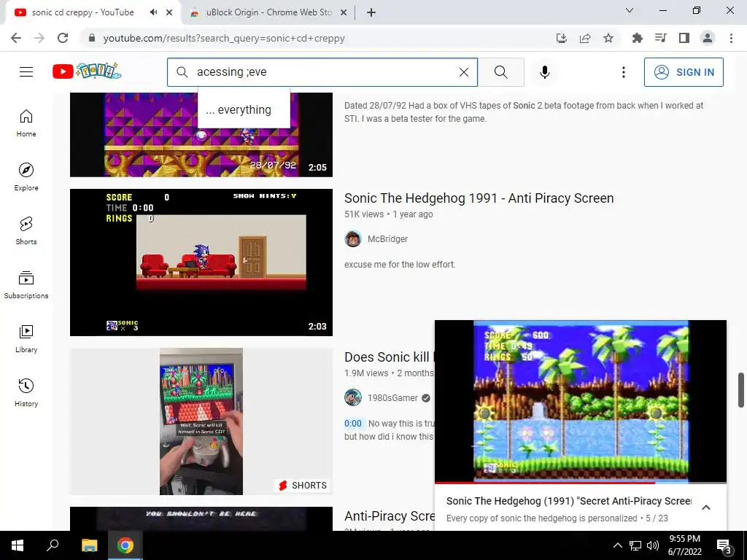The width and height of the screenshot is (747, 560).
Task: View site info via the lock icon
Action: pos(92,38)
